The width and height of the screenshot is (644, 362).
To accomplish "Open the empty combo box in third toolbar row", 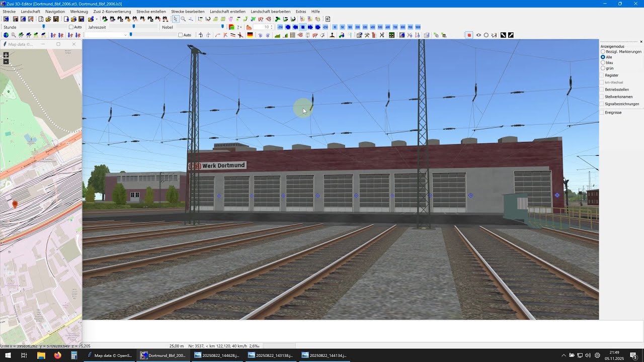I will pos(106,35).
